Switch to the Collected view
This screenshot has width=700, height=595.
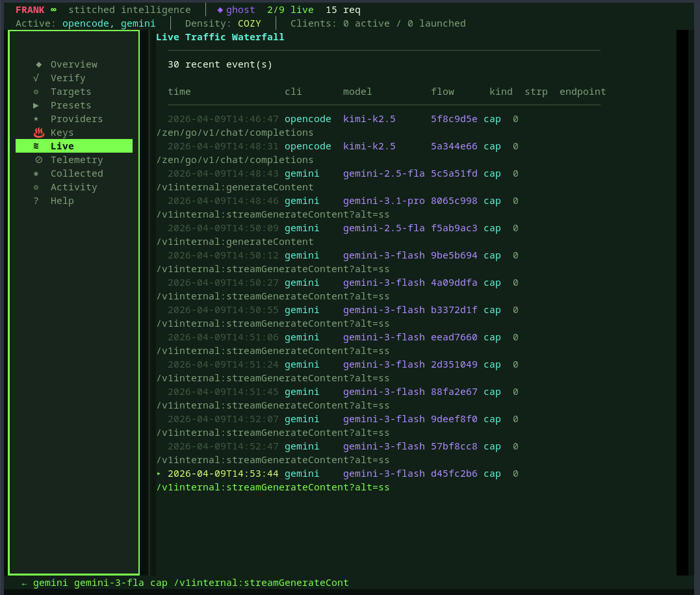77,173
